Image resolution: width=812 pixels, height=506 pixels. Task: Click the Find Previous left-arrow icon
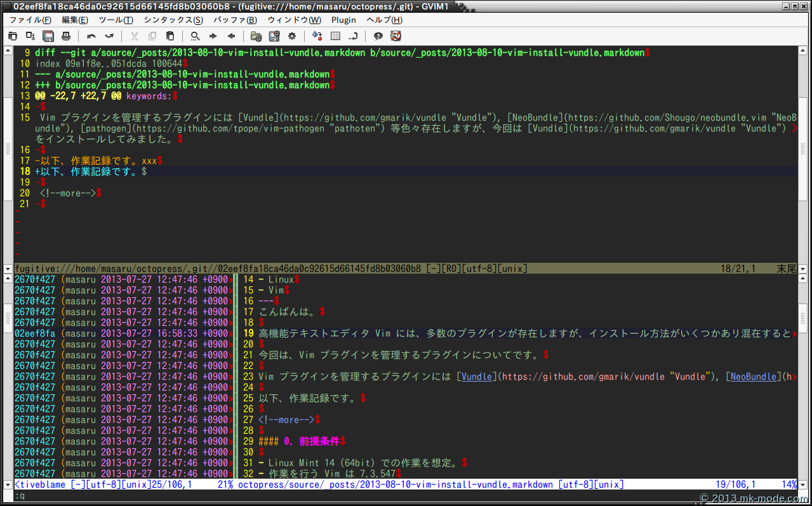click(x=231, y=36)
